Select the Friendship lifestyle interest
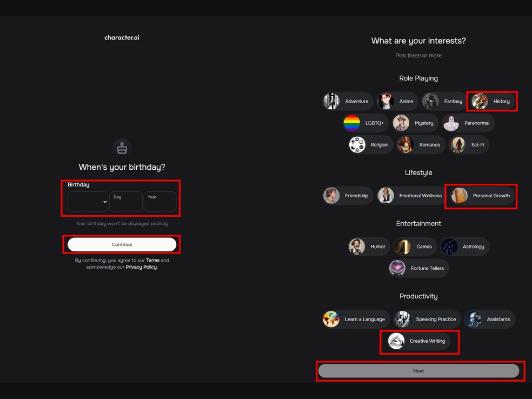The width and height of the screenshot is (532, 399). coord(348,195)
